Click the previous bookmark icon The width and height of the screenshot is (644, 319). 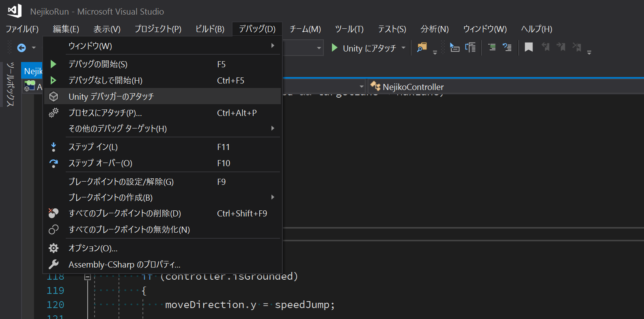(546, 47)
